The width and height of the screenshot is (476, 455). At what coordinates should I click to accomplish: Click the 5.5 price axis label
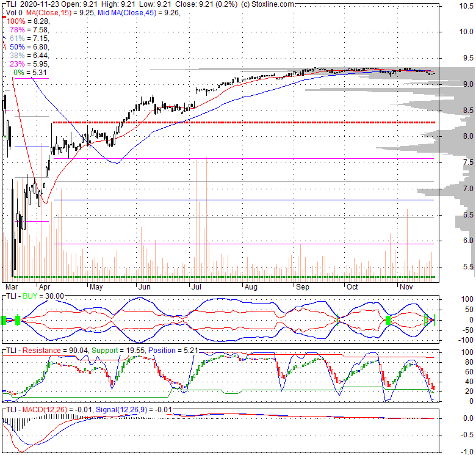tap(468, 267)
